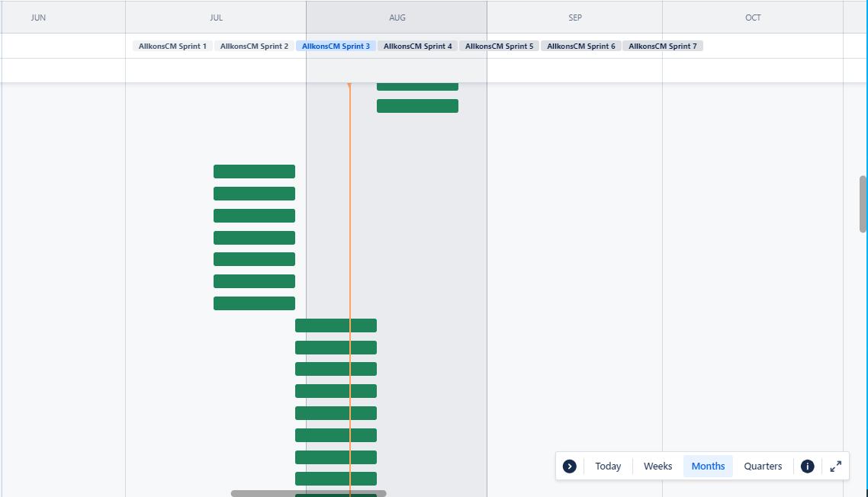Select the AllkonsCM Sprint 7 label
The image size is (868, 497).
tap(662, 46)
